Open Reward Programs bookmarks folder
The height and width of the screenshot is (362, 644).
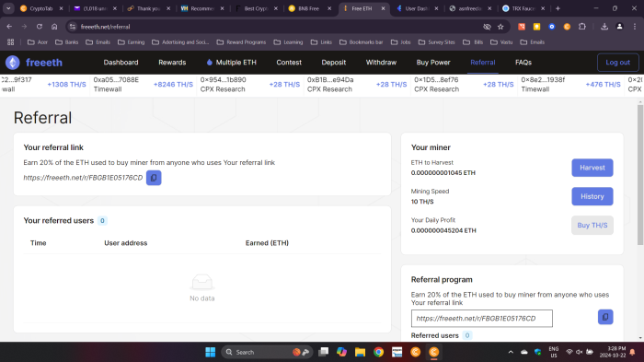click(241, 42)
